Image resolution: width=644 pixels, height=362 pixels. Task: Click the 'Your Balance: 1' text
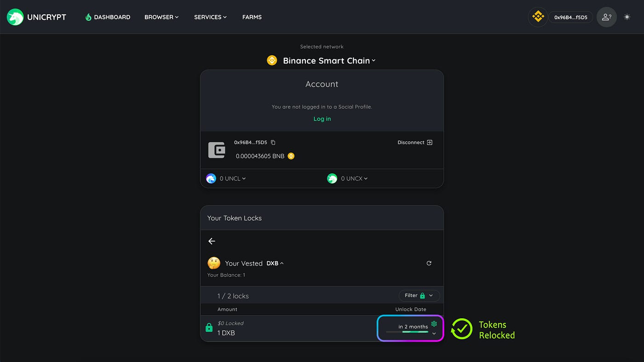[x=226, y=275]
